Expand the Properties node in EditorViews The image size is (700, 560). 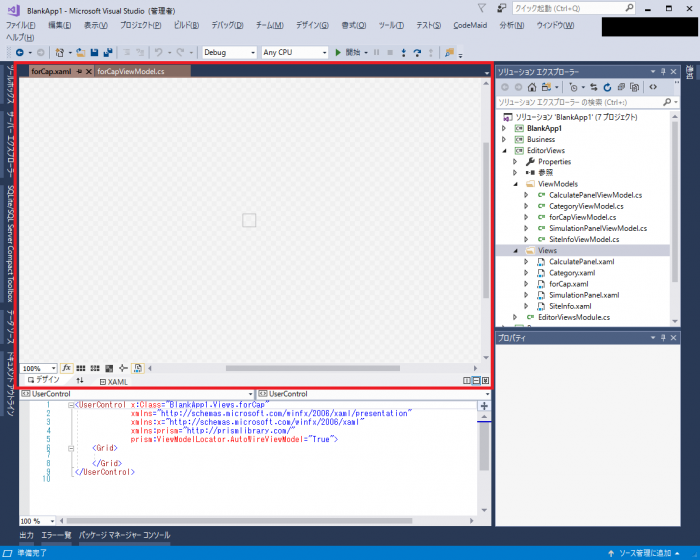coord(515,161)
